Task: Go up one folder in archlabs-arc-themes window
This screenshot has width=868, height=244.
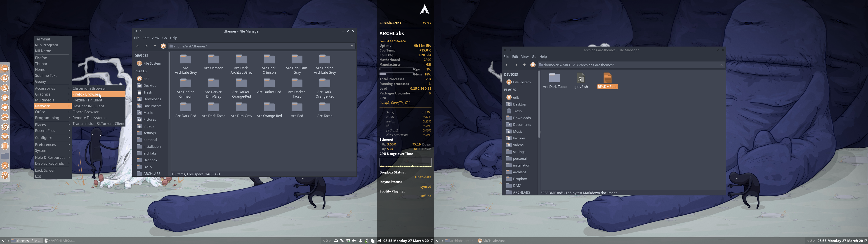Action: (x=524, y=65)
